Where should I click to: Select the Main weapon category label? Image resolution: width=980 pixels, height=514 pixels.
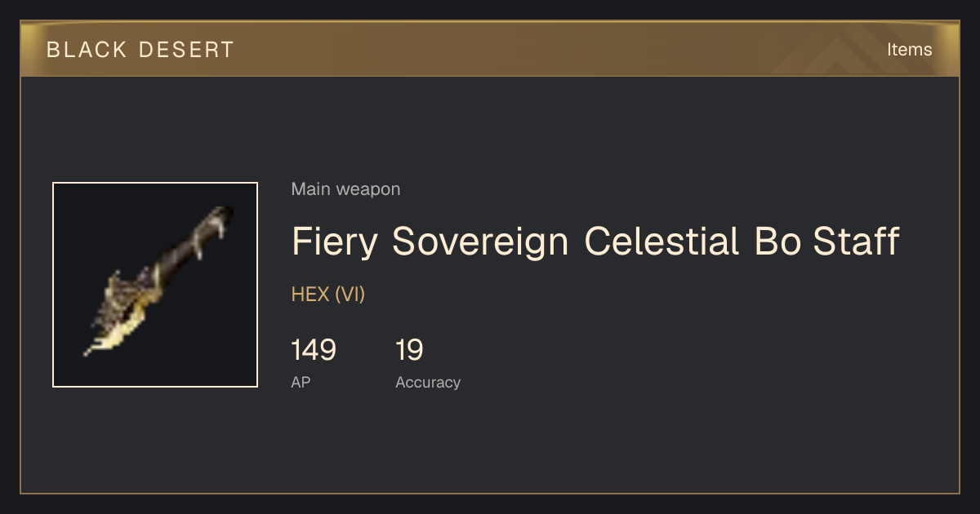click(x=345, y=189)
